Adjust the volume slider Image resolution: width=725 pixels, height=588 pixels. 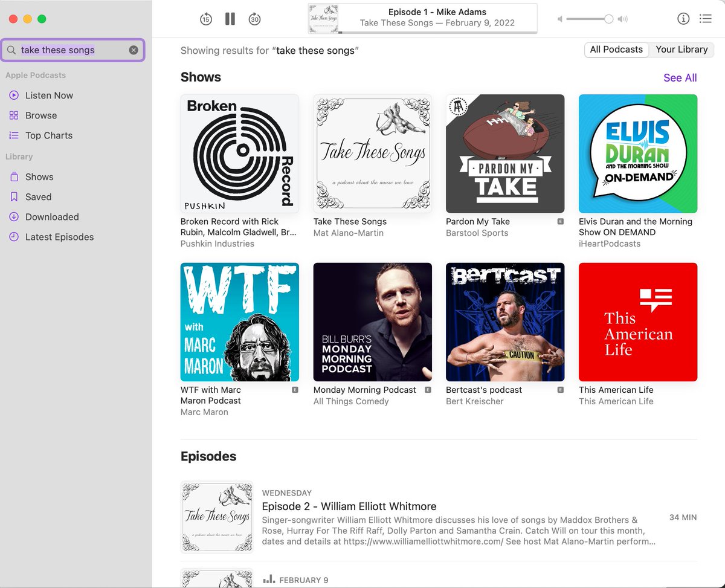[590, 19]
